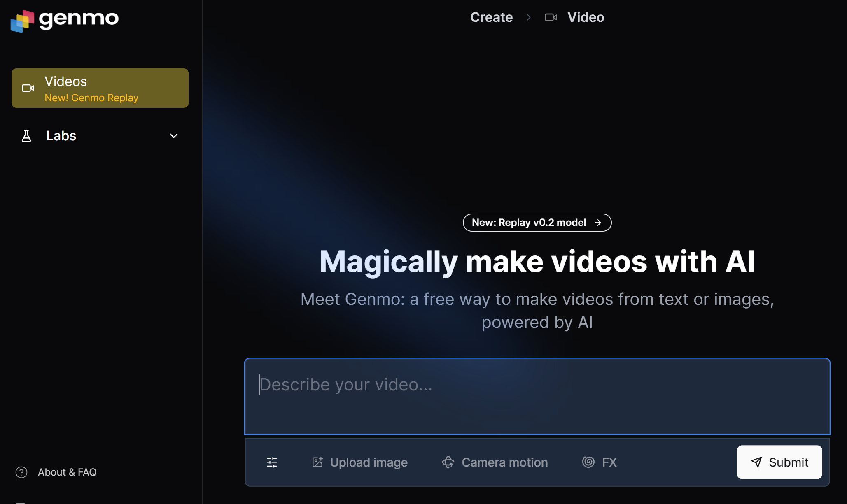Go to Create in the breadcrumb
This screenshot has height=504, width=847.
pos(491,17)
